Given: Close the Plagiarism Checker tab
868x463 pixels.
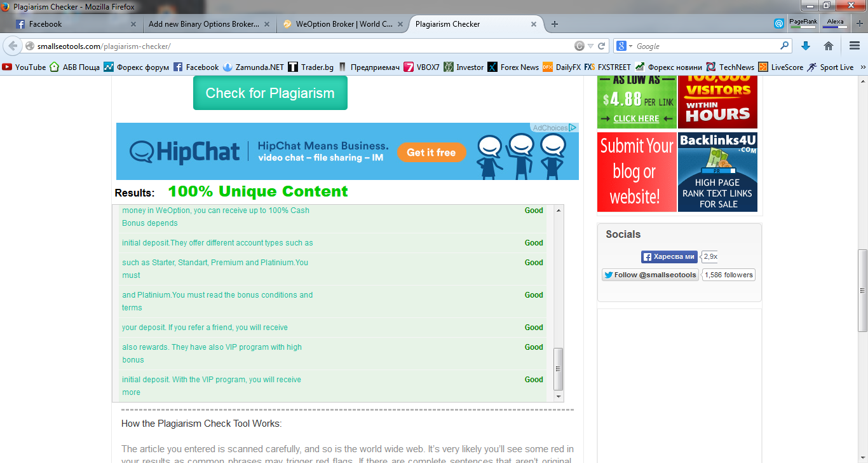Looking at the screenshot, I should coord(534,24).
